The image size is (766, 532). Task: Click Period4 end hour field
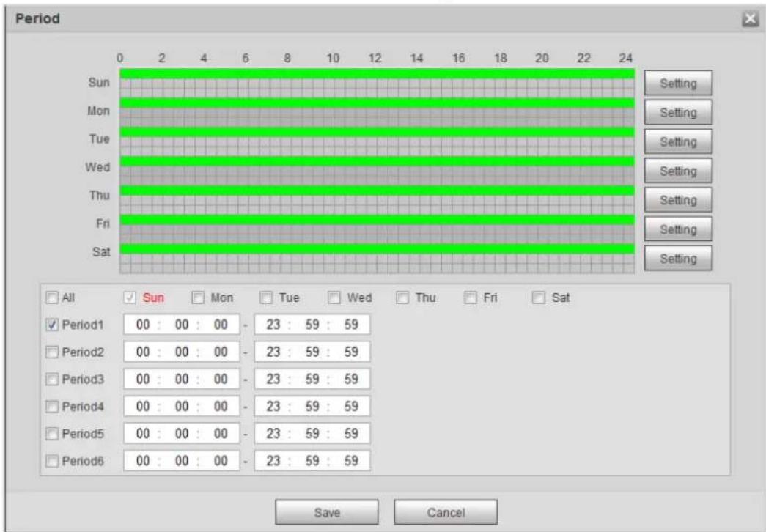tap(273, 407)
